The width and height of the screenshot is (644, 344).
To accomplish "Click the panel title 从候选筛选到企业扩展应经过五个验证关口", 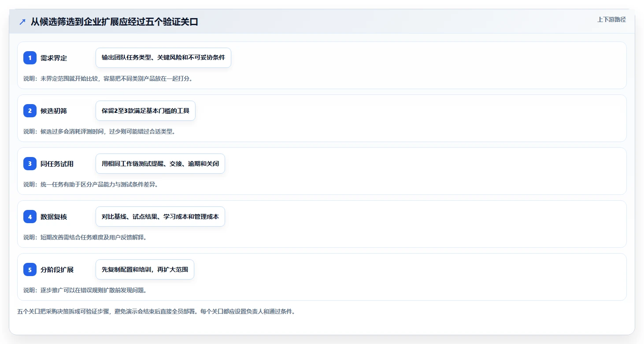I will (x=115, y=22).
